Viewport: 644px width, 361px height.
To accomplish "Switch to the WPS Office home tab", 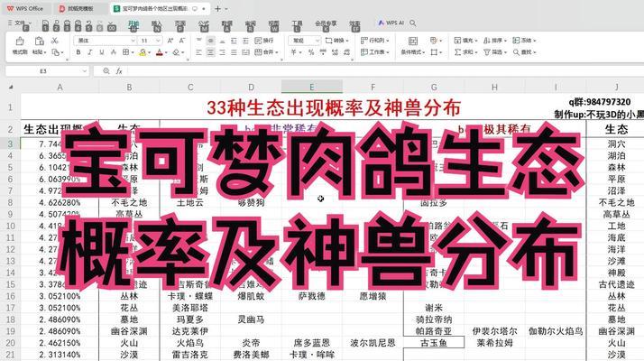I will pyautogui.click(x=25, y=8).
